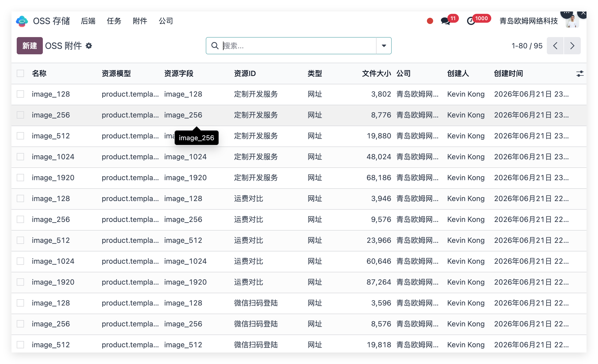Focus the 搜索 input field
Image resolution: width=598 pixels, height=364 pixels.
click(x=299, y=46)
